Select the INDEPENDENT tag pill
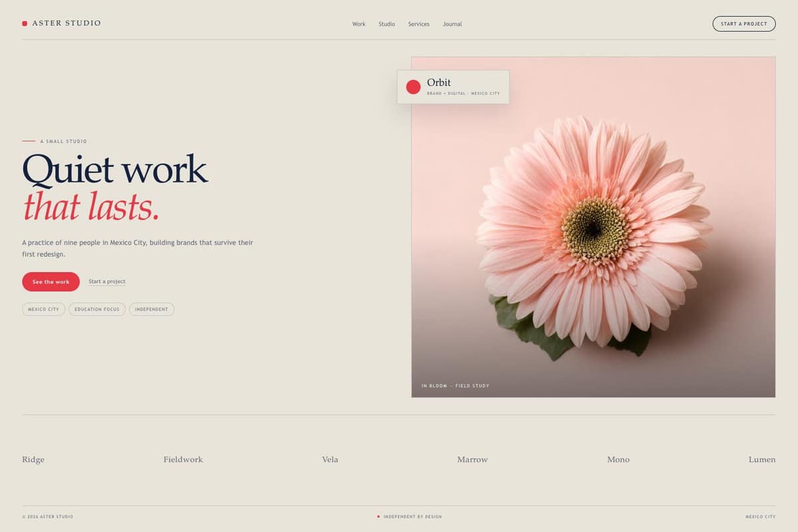798x532 pixels. 152,309
